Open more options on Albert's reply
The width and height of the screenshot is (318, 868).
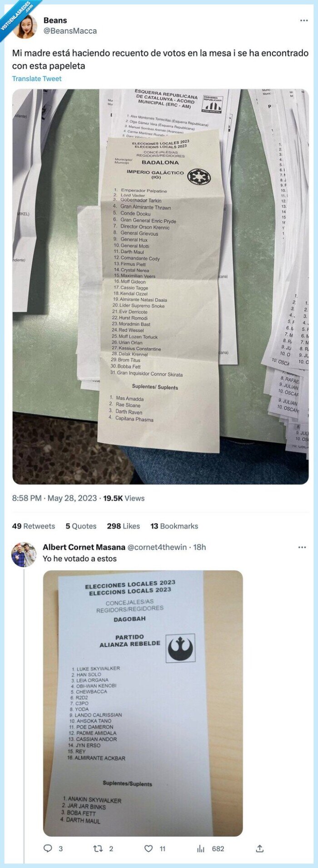click(x=302, y=547)
